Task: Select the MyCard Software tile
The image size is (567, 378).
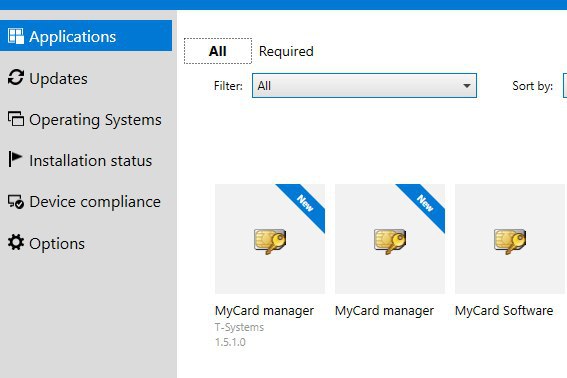Action: pos(510,239)
